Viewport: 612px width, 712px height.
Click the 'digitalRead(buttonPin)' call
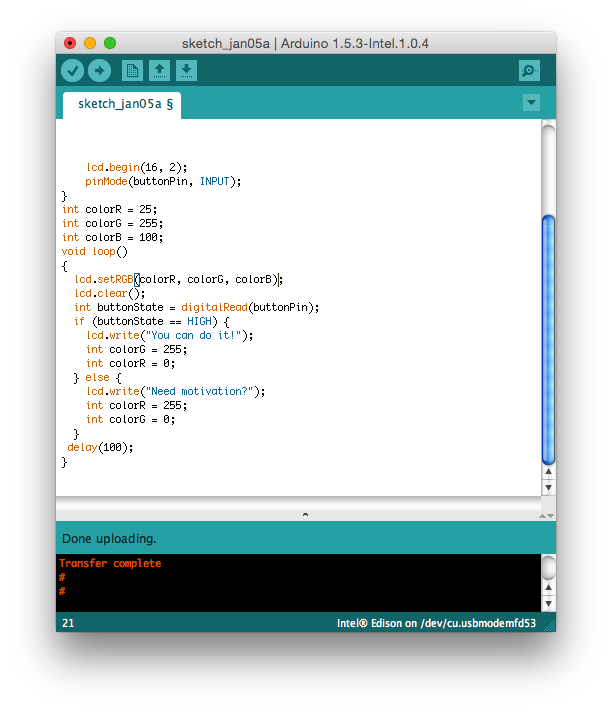[247, 307]
